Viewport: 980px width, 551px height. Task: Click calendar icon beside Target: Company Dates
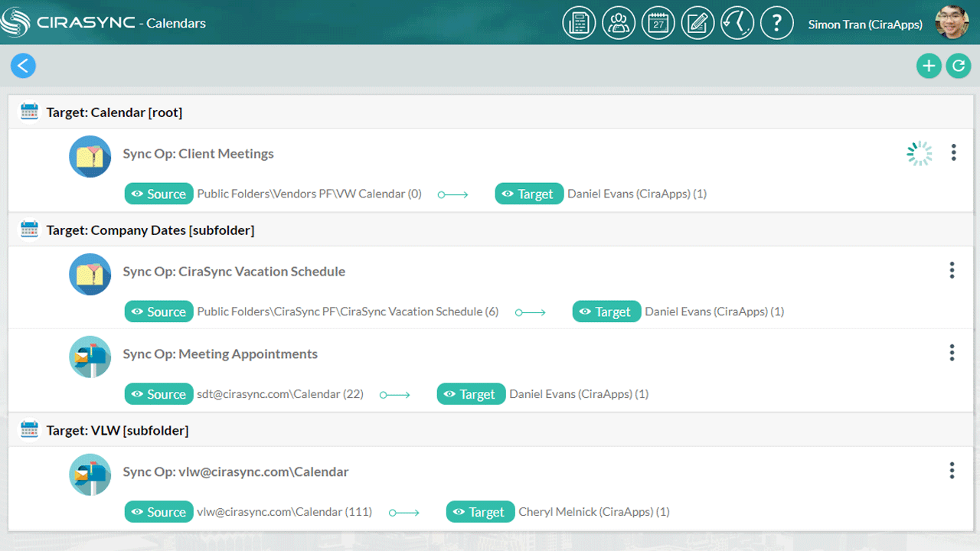[x=29, y=230]
